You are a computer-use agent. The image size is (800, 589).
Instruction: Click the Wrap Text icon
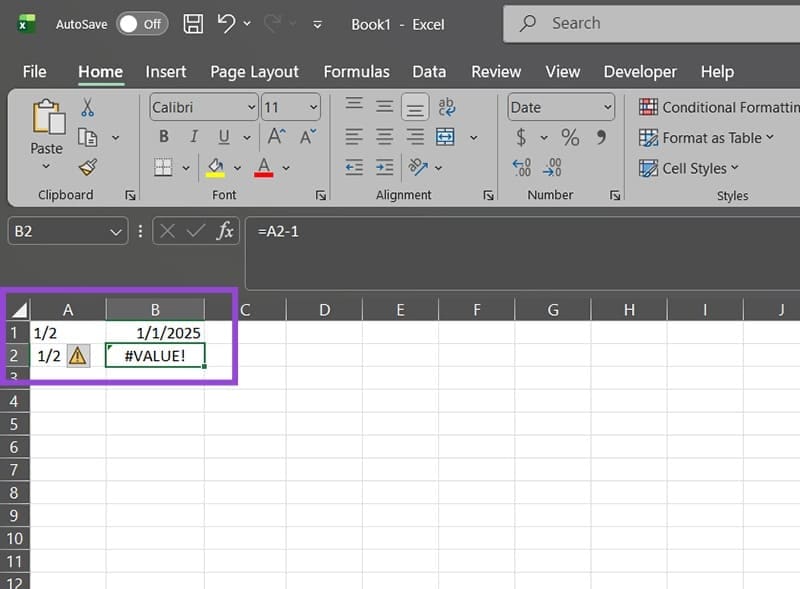[x=446, y=106]
